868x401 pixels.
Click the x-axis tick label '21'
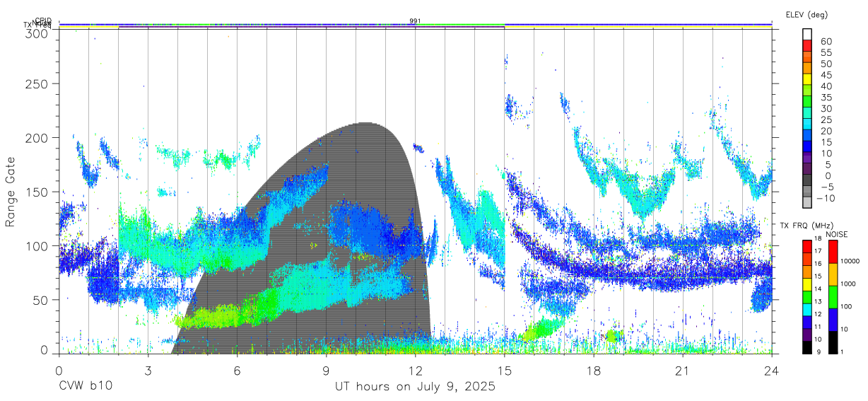[682, 371]
